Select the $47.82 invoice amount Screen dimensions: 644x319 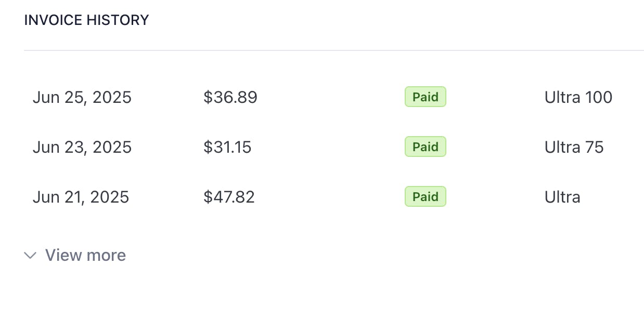(229, 197)
